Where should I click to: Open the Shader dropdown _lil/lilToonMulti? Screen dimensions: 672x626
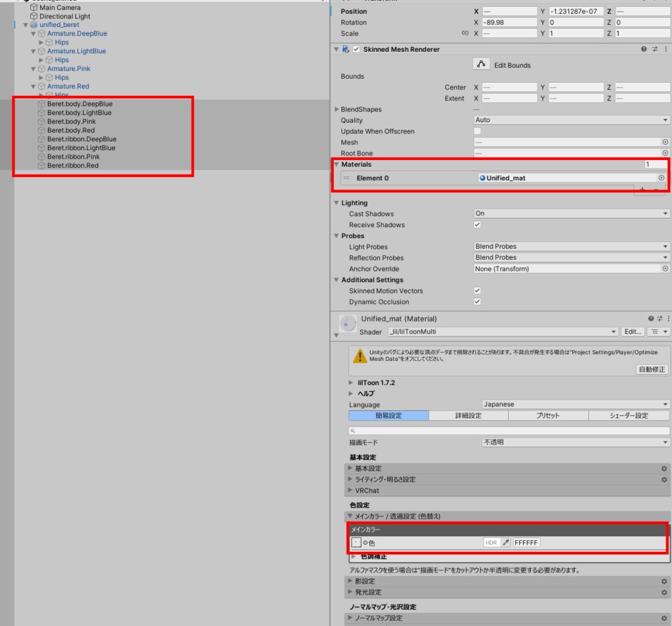(x=503, y=331)
